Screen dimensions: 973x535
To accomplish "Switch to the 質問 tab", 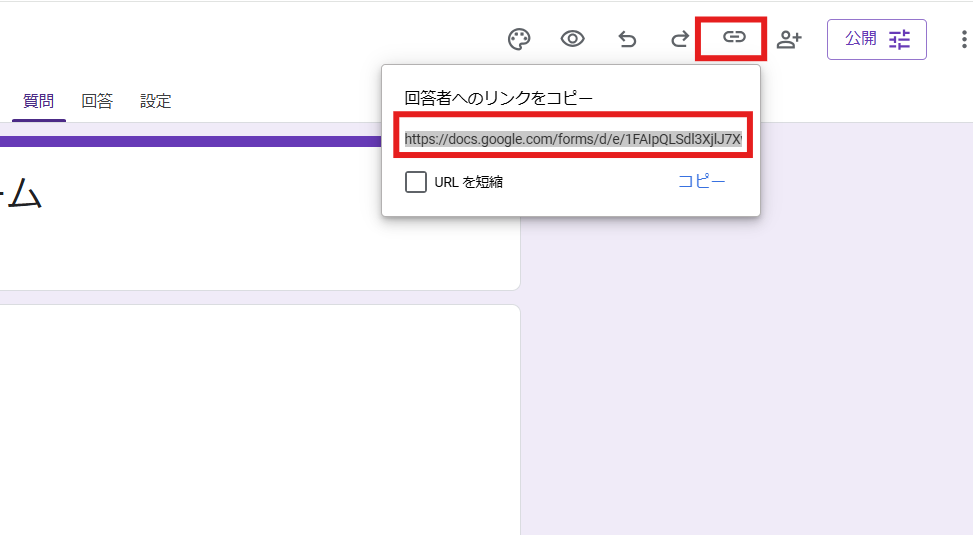I will [39, 101].
